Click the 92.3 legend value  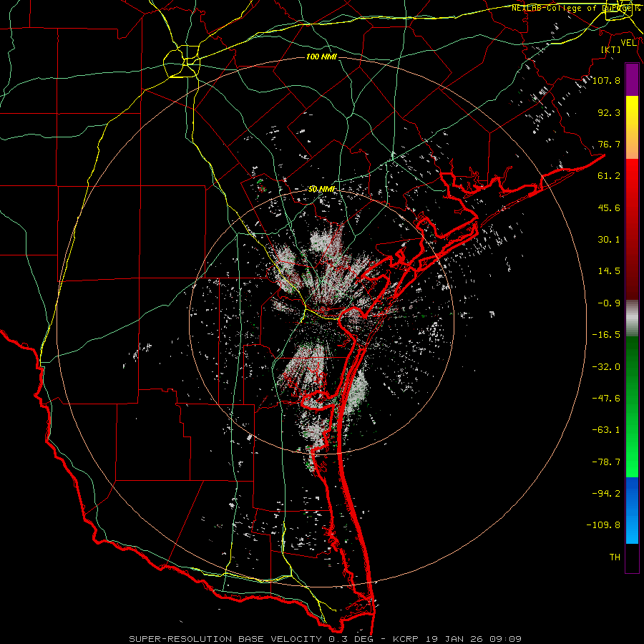(x=609, y=112)
